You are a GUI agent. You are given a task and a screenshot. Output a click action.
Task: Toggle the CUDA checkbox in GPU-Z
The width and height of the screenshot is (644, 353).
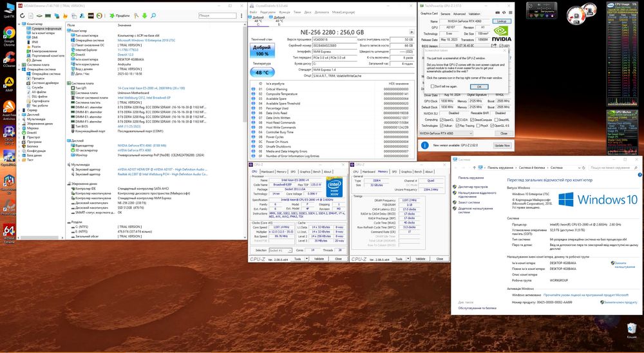[x=457, y=120]
